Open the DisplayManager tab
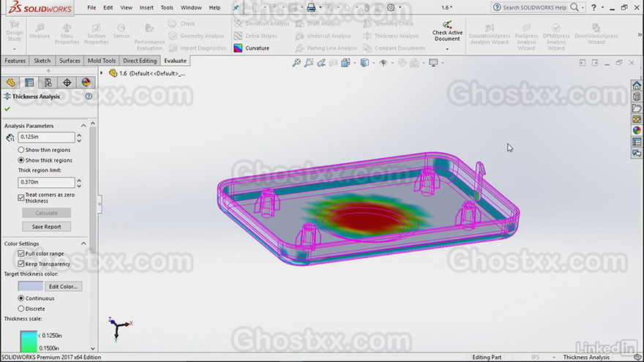Screen dimensions: 644x362 86,83
